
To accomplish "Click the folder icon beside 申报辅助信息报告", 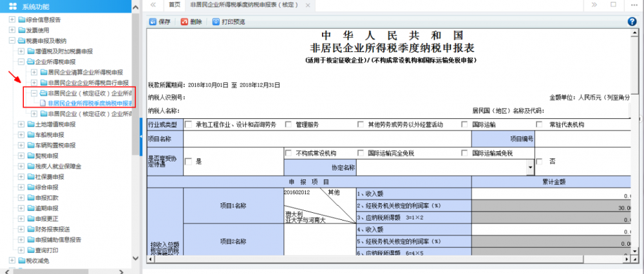I will click(31, 239).
